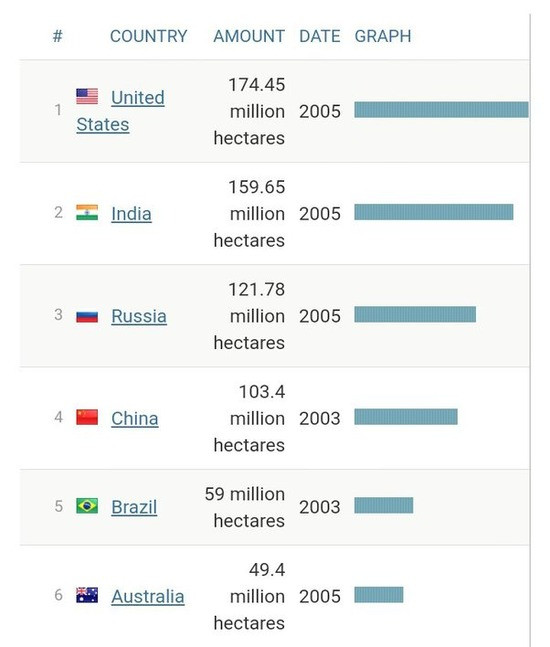The image size is (550, 647).
Task: Click the Russia flag icon
Action: pyautogui.click(x=87, y=316)
